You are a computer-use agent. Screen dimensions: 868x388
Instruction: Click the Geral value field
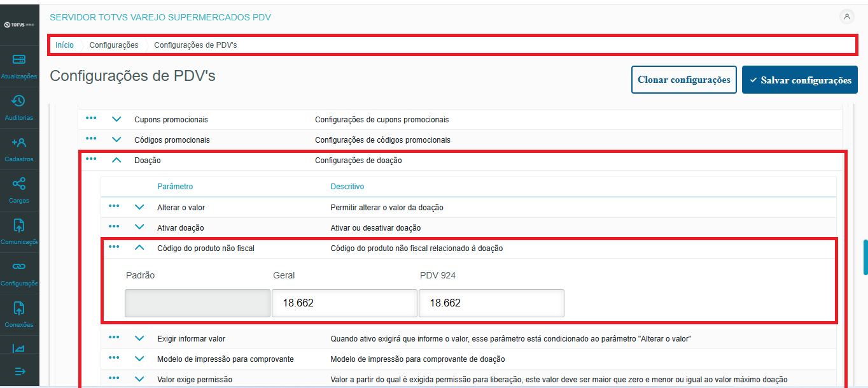point(344,303)
